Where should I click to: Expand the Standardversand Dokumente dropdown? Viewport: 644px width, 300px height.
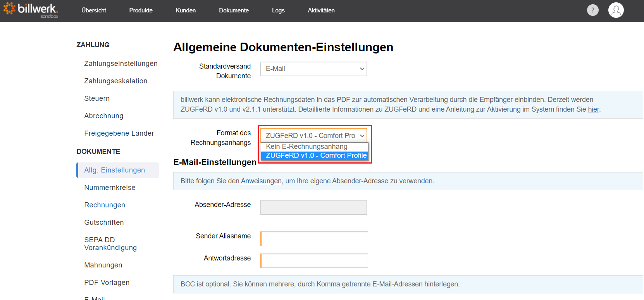click(x=313, y=69)
